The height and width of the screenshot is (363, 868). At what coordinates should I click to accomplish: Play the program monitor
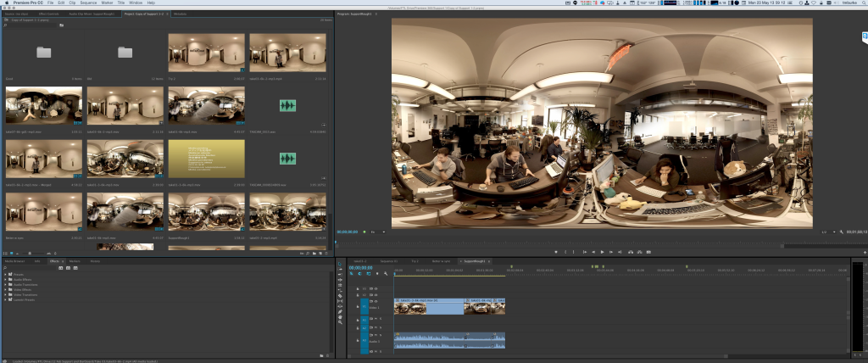(603, 252)
